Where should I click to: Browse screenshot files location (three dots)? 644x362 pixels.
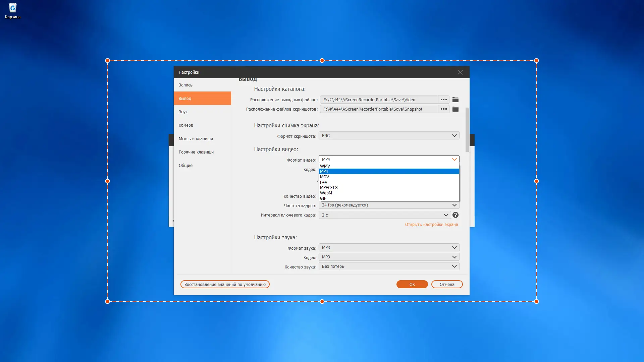click(x=443, y=109)
